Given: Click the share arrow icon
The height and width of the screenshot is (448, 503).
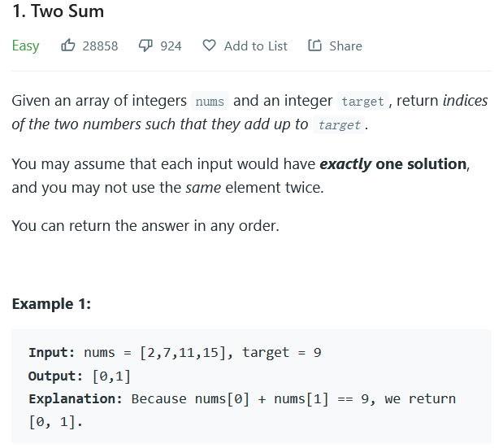Looking at the screenshot, I should [314, 46].
